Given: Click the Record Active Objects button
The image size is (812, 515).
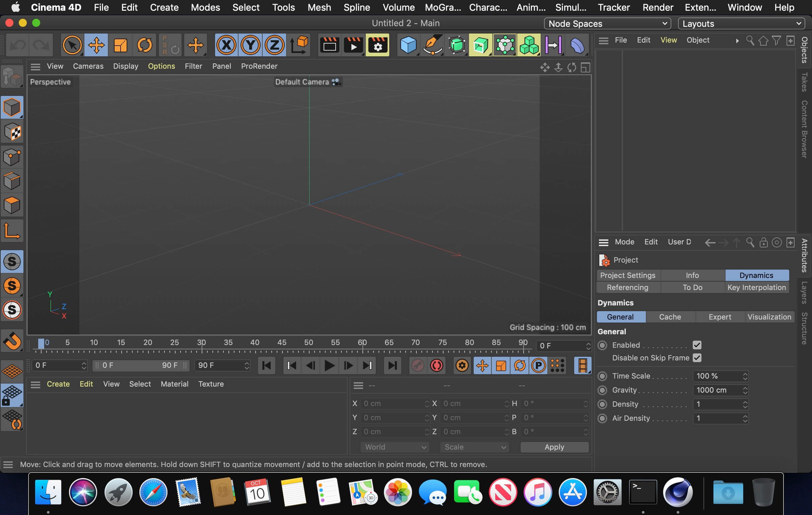Looking at the screenshot, I should (417, 365).
